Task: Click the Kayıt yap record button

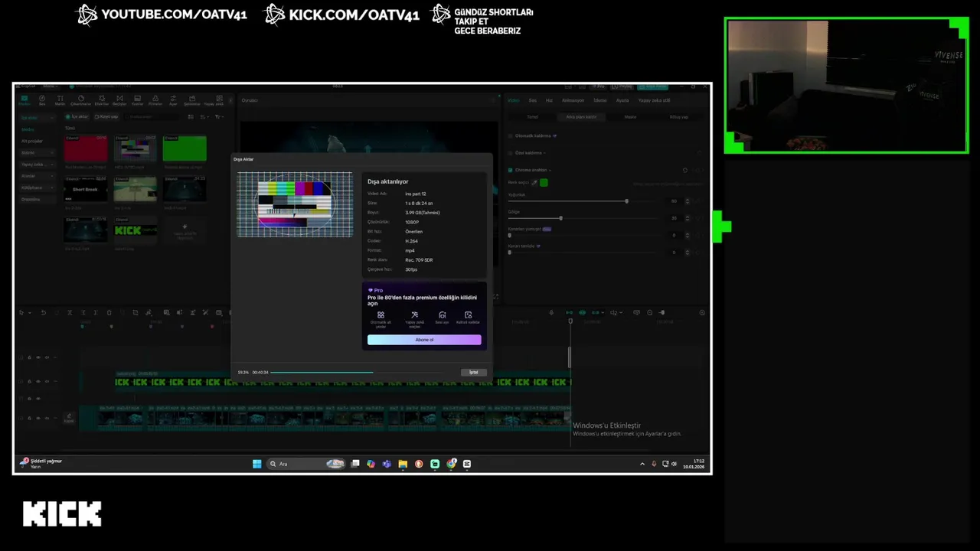Action: coord(106,117)
